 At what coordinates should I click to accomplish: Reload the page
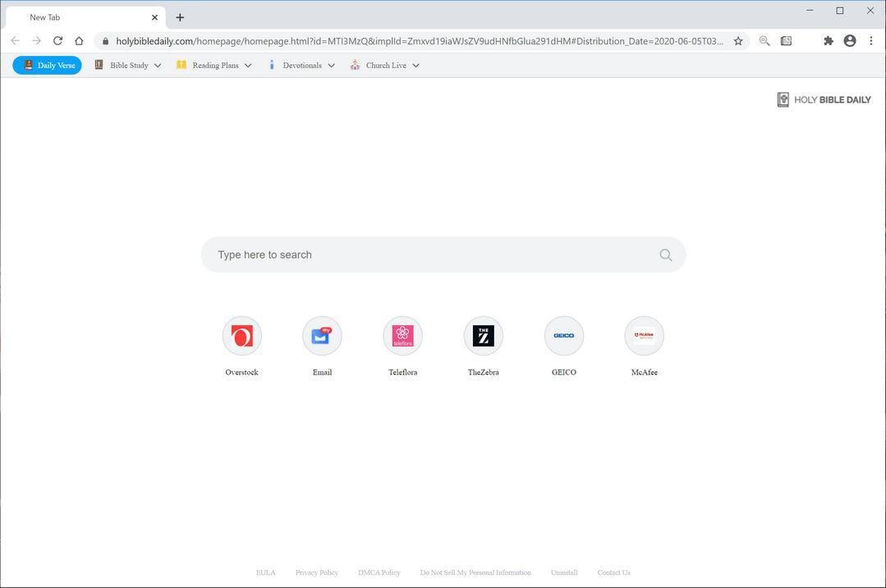point(57,41)
